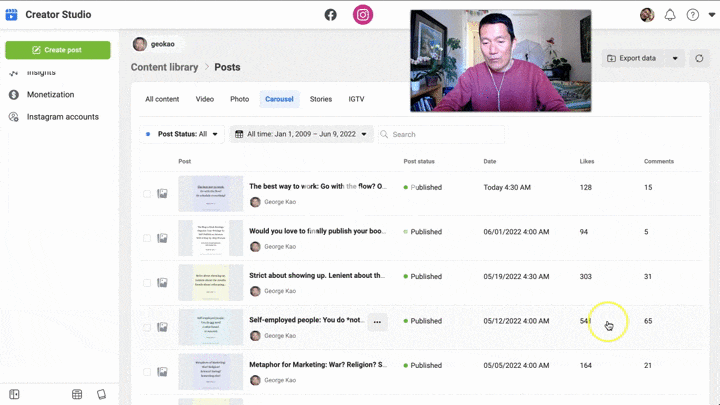Viewport: 720px width, 405px height.
Task: Refresh the posts list
Action: [699, 58]
